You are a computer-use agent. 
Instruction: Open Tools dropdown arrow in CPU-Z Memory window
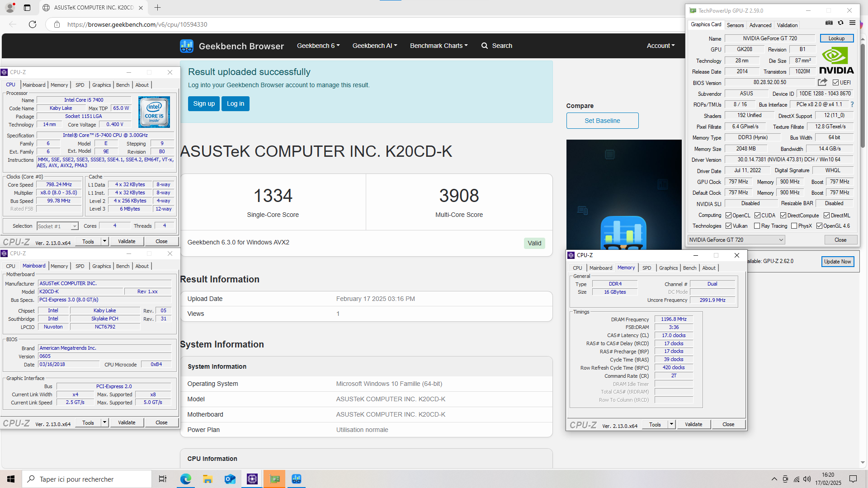(671, 425)
